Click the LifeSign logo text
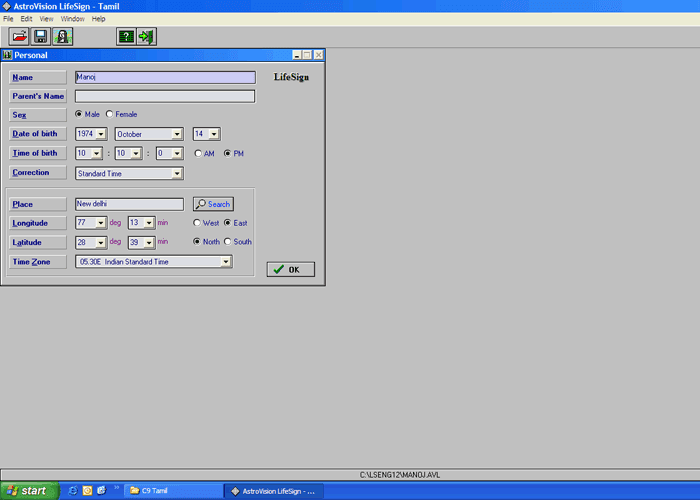The image size is (700, 500). pyautogui.click(x=291, y=77)
